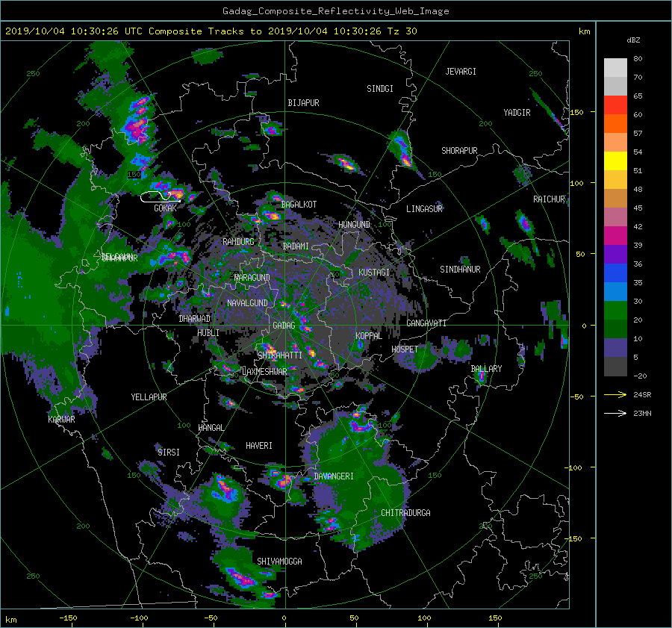The height and width of the screenshot is (628, 672).
Task: Click the GOKAK city label
Action: coord(166,208)
